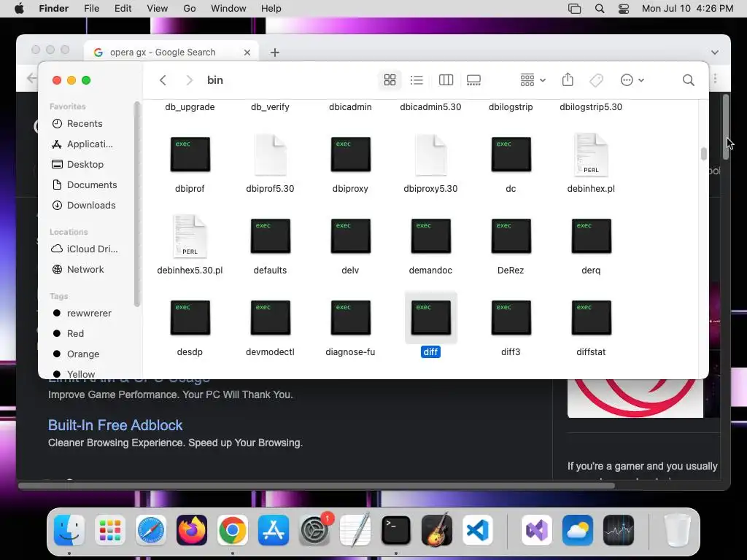Image resolution: width=747 pixels, height=560 pixels.
Task: Select the demandoc exec file
Action: coord(431,236)
